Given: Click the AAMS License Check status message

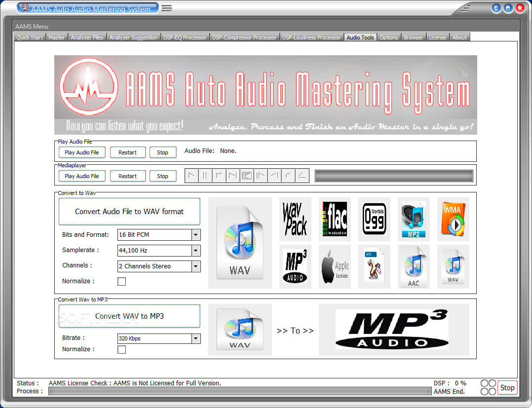Looking at the screenshot, I should 135,383.
